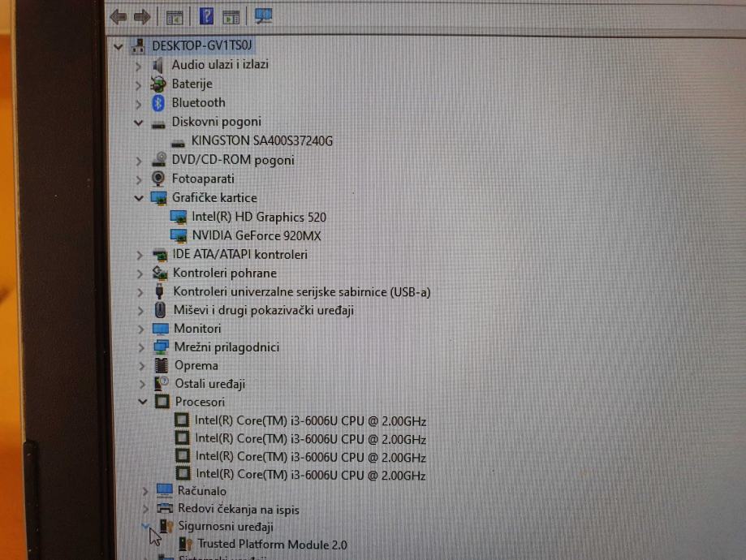Select Trusted Platform Module 2.0 device
Screen dimensions: 746x560
point(272,545)
